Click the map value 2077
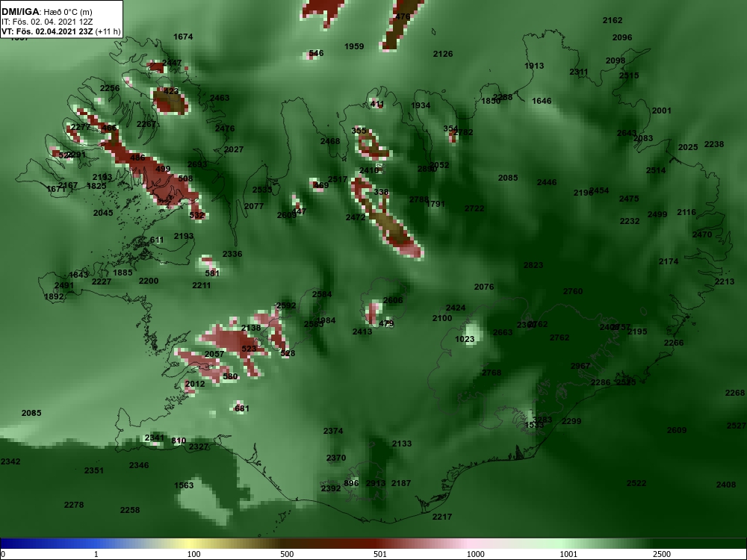 (253, 206)
